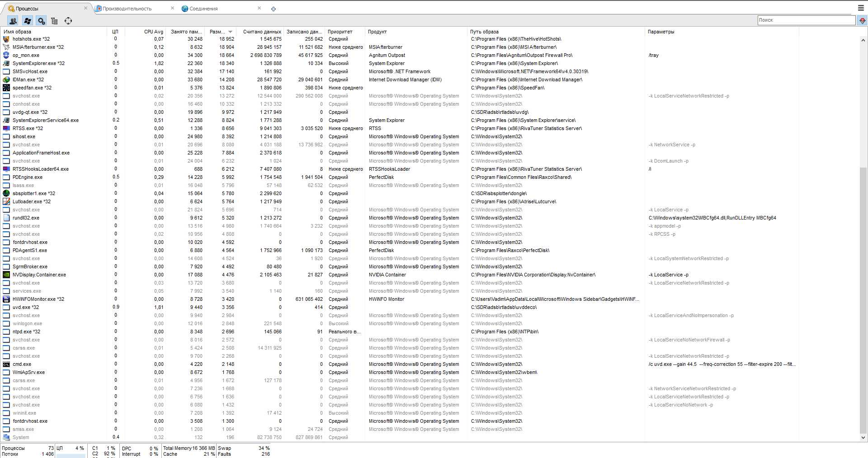Sort by the Записано дан... column
The height and width of the screenshot is (458, 868).
click(304, 32)
